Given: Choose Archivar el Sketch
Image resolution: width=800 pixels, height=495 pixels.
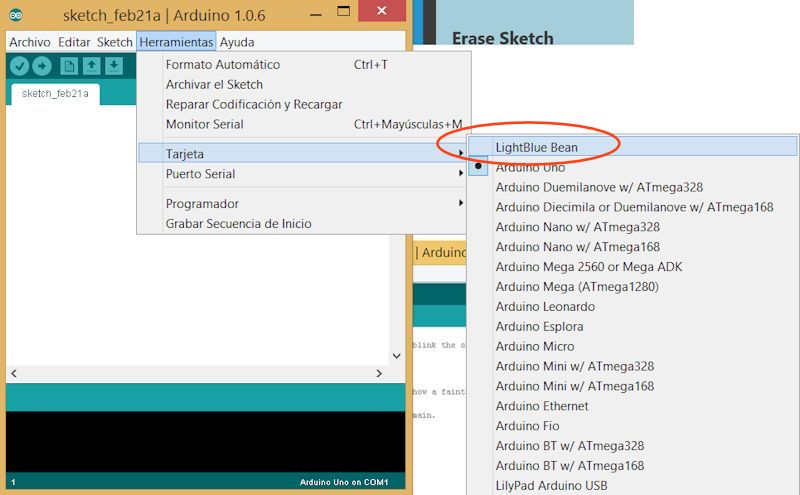Looking at the screenshot, I should tap(303, 85).
